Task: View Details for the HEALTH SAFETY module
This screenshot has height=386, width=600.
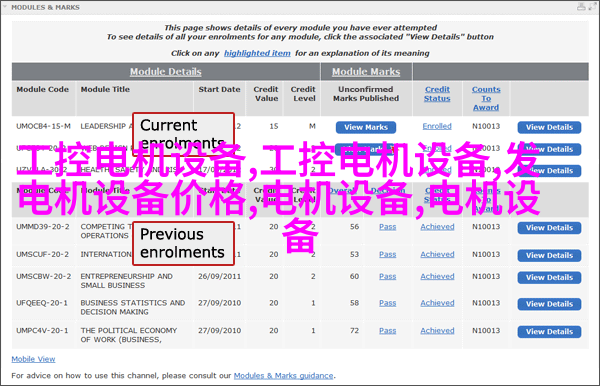Action: tap(549, 171)
